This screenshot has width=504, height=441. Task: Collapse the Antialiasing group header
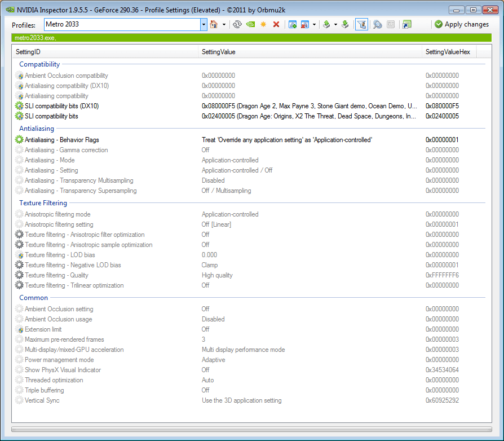(x=37, y=129)
